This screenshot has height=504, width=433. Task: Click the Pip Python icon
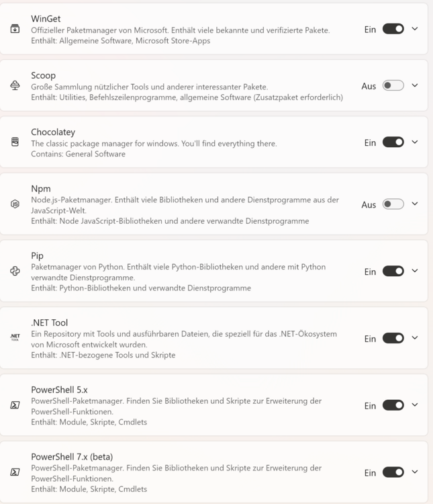(x=15, y=271)
